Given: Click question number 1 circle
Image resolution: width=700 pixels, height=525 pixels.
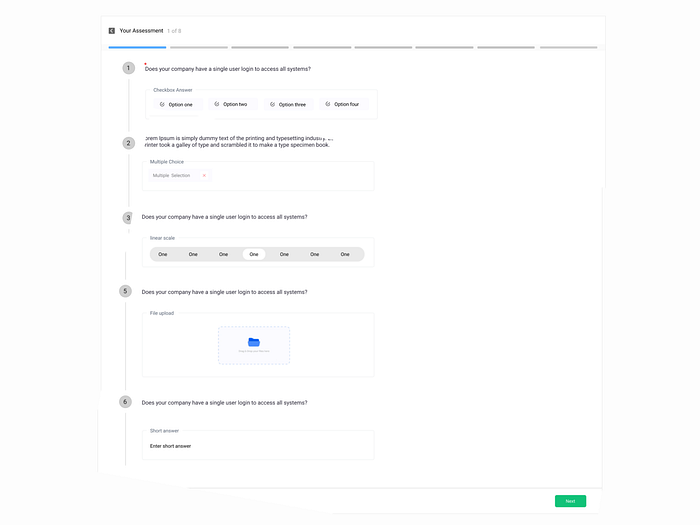Looking at the screenshot, I should pos(129,68).
